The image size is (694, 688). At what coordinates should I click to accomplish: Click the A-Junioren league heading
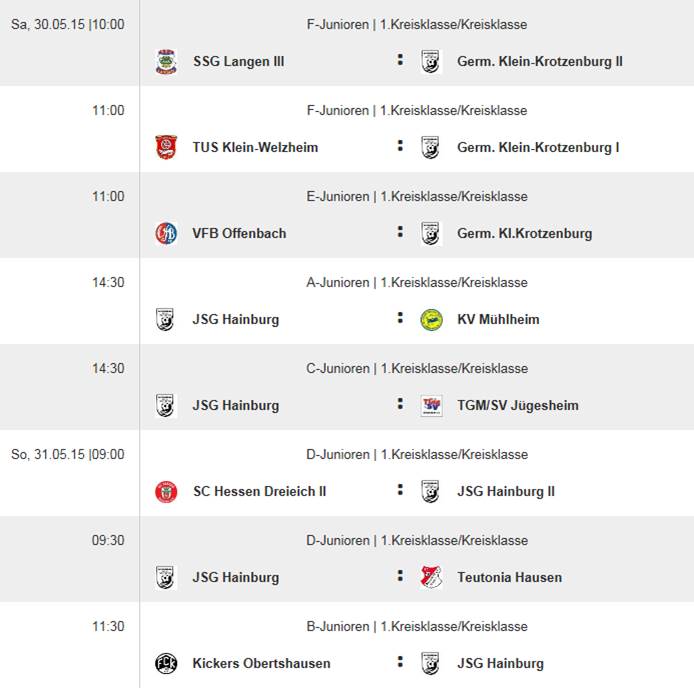pos(416,283)
